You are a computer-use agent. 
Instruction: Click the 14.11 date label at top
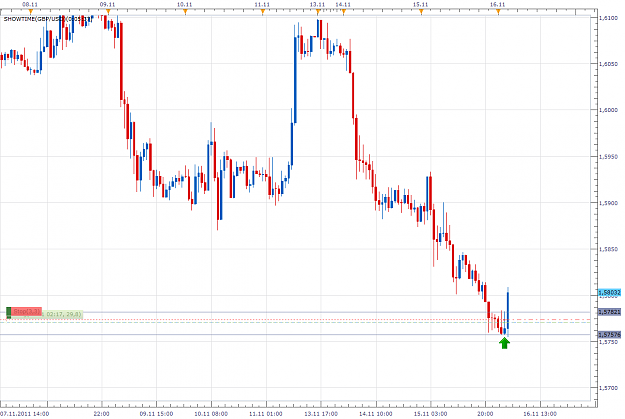click(343, 4)
